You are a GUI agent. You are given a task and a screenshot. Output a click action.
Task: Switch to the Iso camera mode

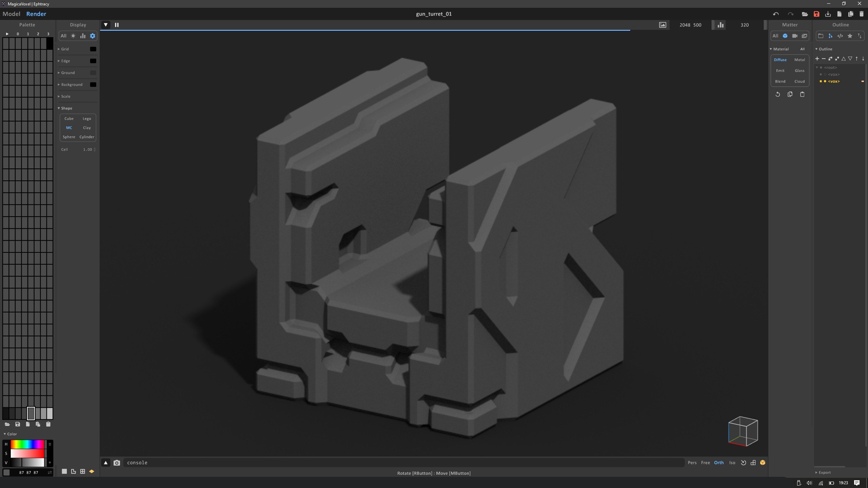(732, 463)
